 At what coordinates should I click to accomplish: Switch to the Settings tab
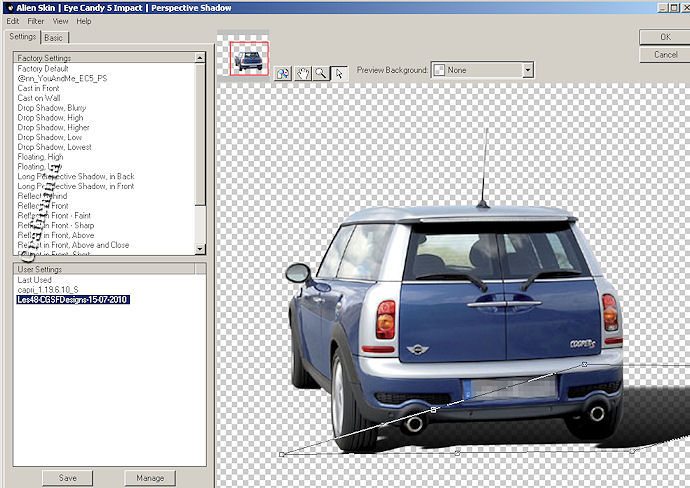click(22, 37)
